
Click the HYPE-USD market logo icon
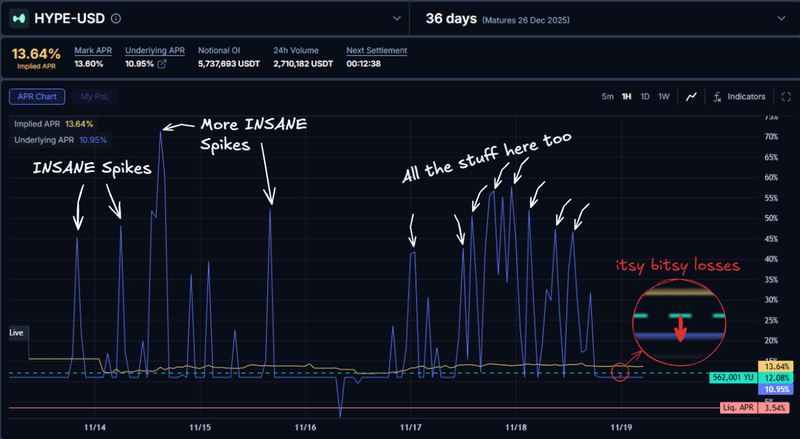pos(20,18)
